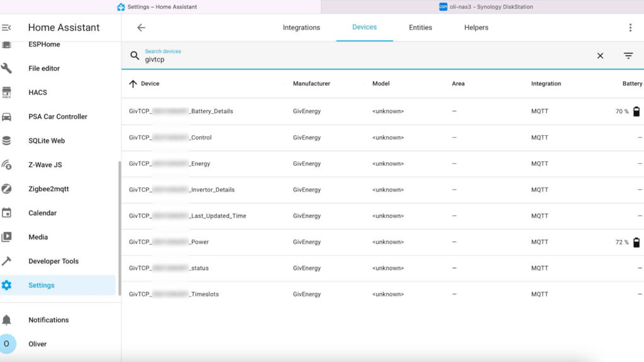Image resolution: width=644 pixels, height=362 pixels.
Task: Open the Media play icon
Action: click(x=6, y=237)
